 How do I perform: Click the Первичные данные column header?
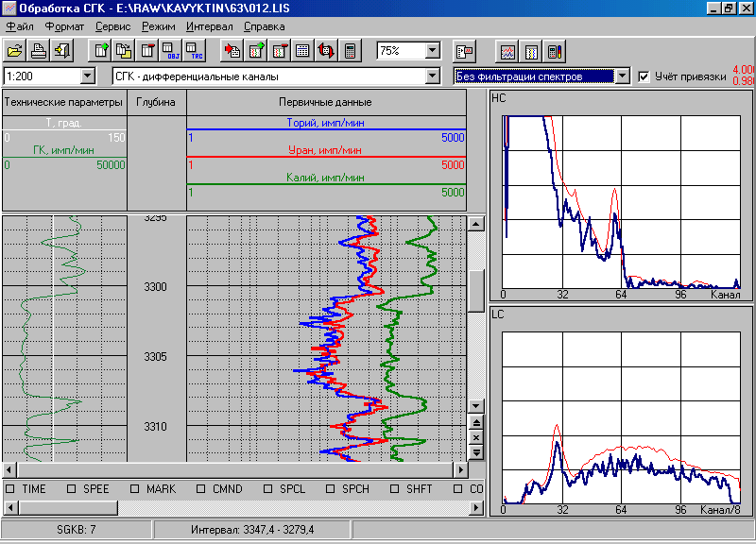325,102
